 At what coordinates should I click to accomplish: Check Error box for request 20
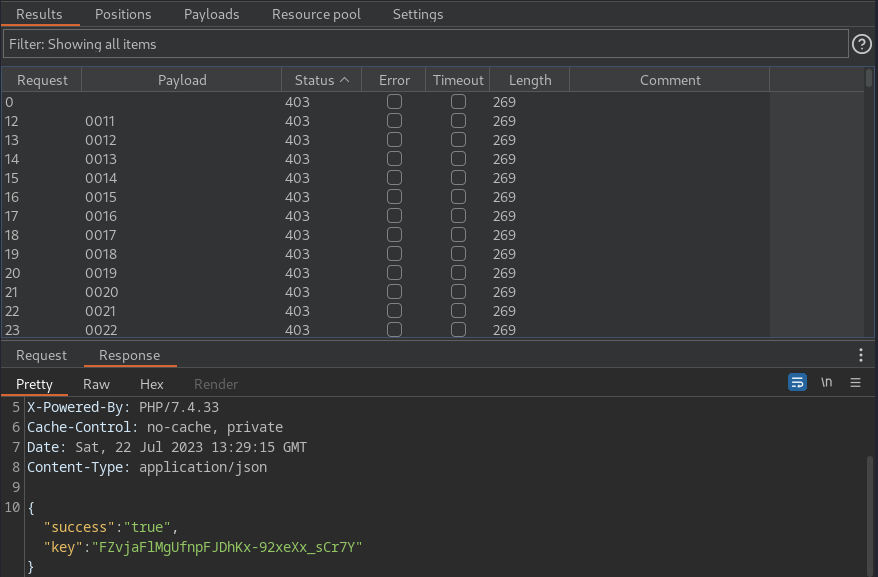[x=394, y=273]
